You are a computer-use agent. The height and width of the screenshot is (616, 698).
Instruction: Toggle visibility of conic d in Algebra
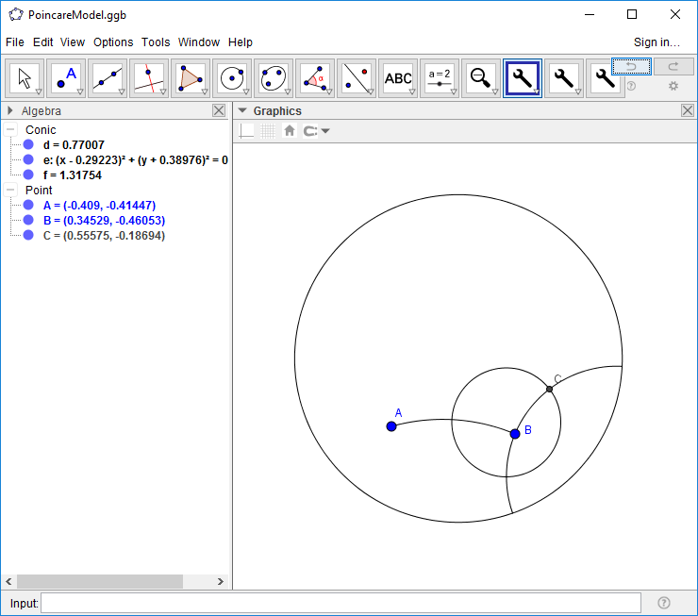(28, 145)
